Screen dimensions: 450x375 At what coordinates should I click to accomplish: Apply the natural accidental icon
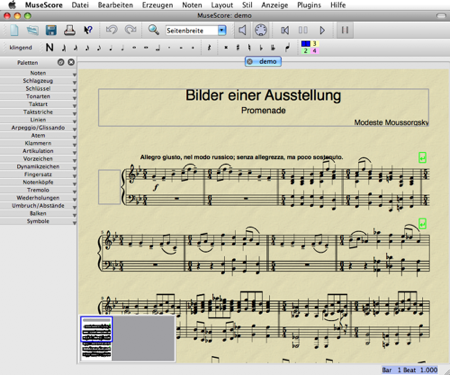(249, 48)
